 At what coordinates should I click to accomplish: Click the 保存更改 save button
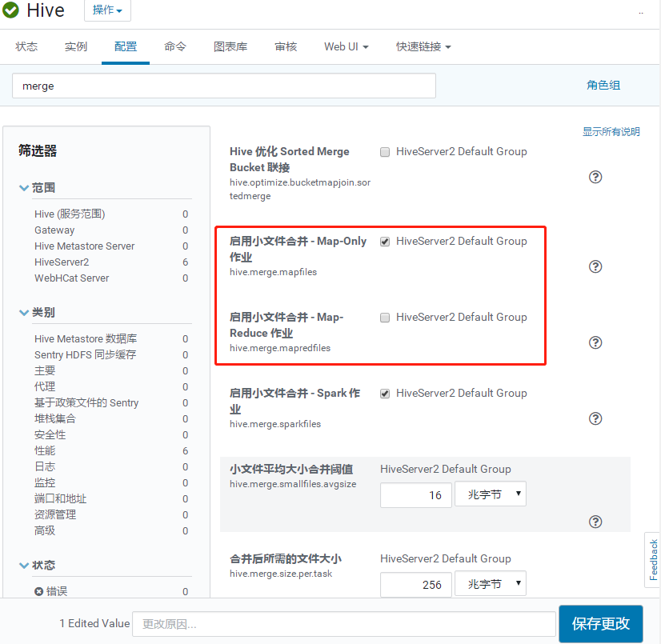tap(601, 624)
